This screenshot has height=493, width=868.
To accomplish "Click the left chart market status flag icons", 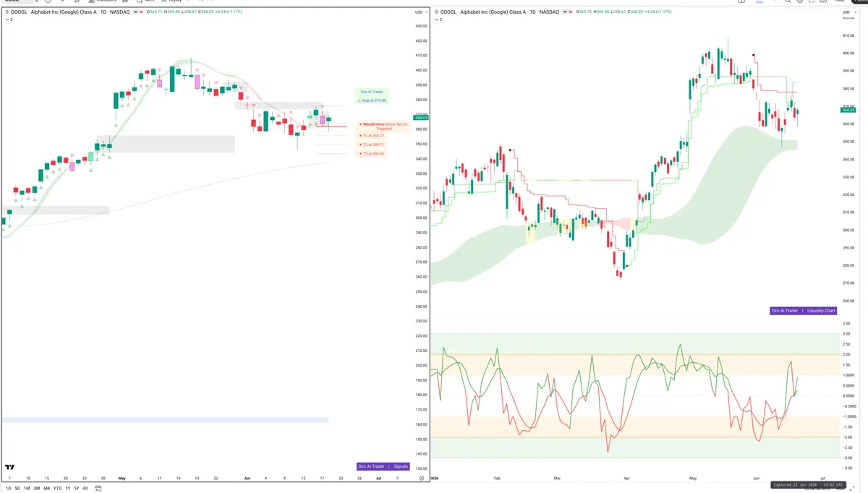I will click(x=137, y=12).
